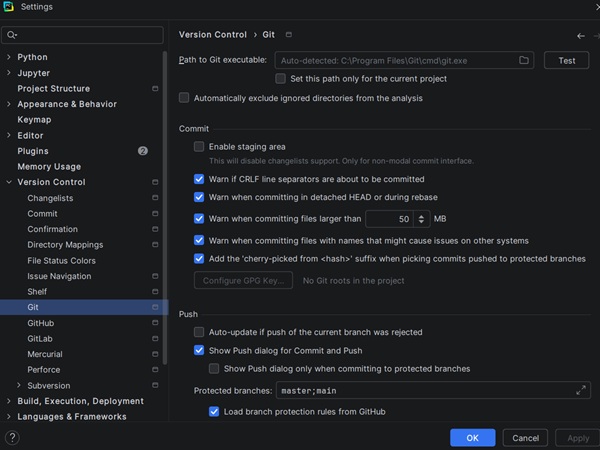Increase the file size limit stepper
This screenshot has width=600, height=450.
[x=422, y=215]
